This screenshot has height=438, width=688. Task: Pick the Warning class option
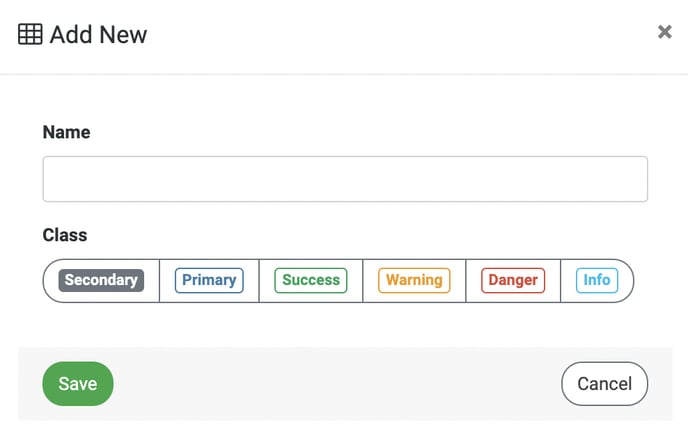[x=414, y=280]
